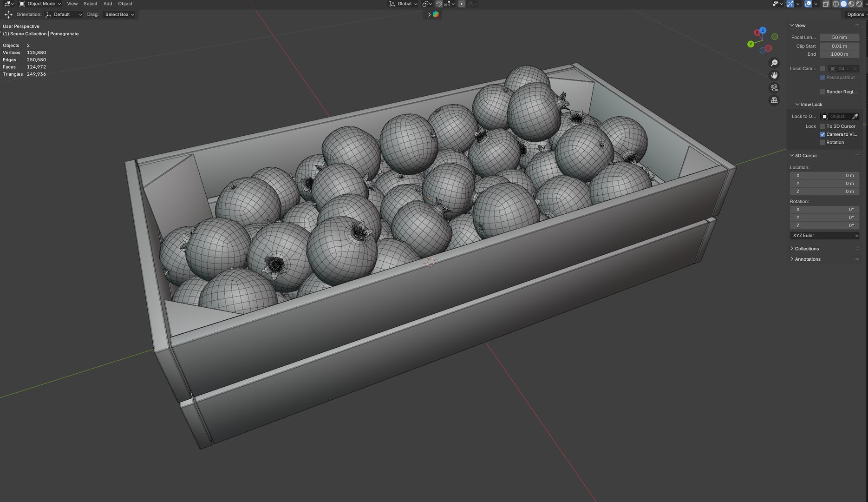Viewport: 868px width, 502px height.
Task: Click the negative X axis on gizmo
Action: tap(769, 48)
